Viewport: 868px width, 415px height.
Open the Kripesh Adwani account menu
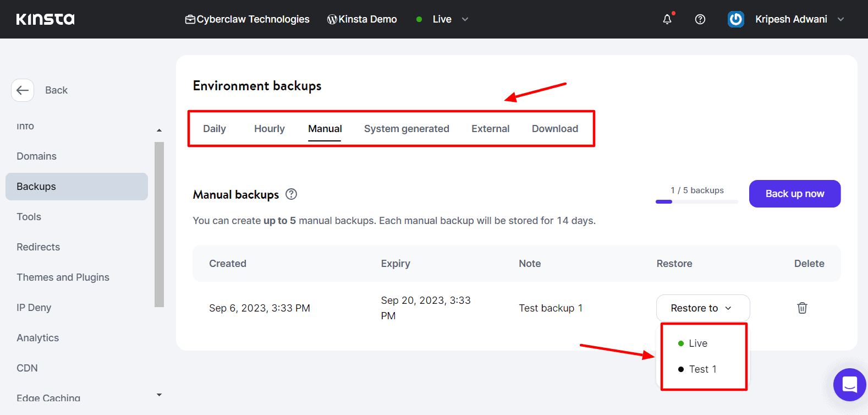coord(791,19)
